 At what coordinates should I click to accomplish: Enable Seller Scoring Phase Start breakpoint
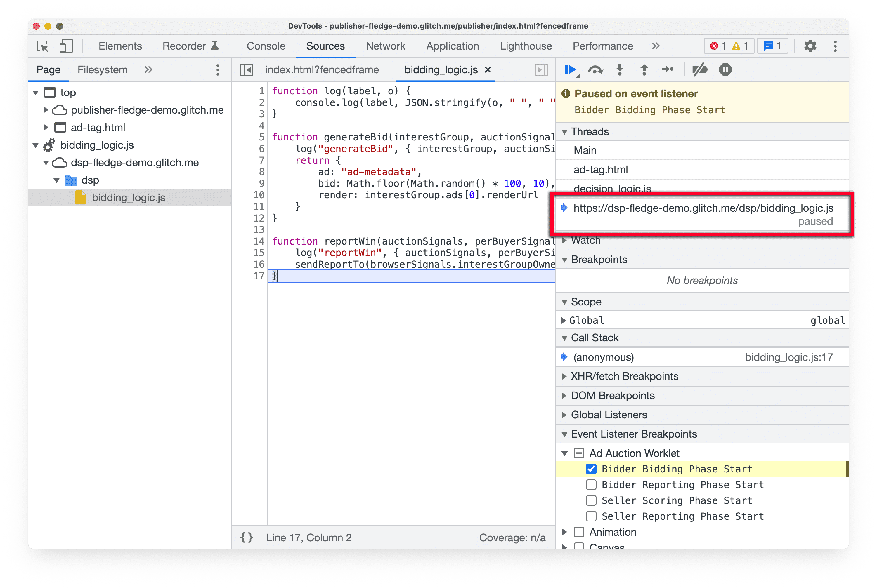(x=590, y=501)
